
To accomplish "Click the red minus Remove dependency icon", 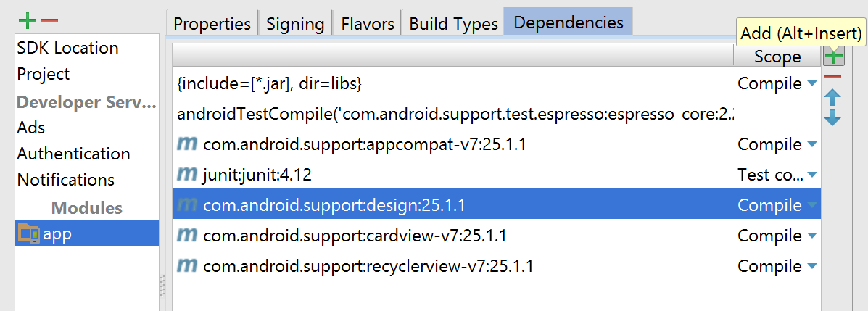I will 832,77.
